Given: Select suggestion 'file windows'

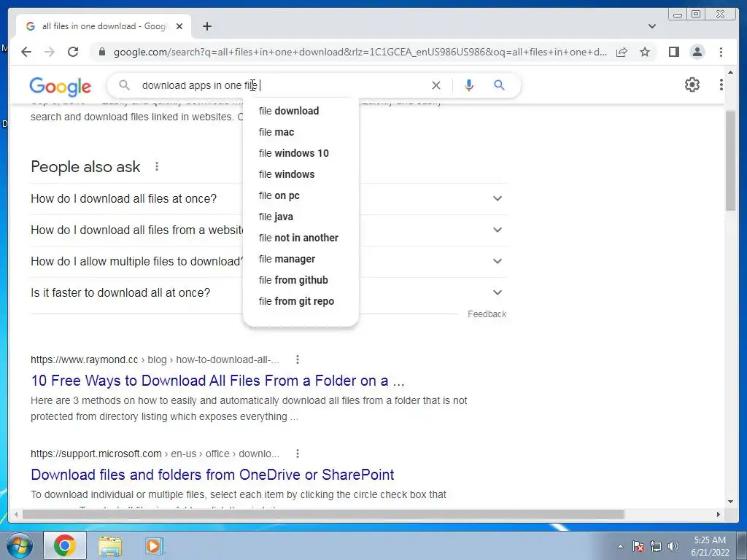Looking at the screenshot, I should (301, 174).
